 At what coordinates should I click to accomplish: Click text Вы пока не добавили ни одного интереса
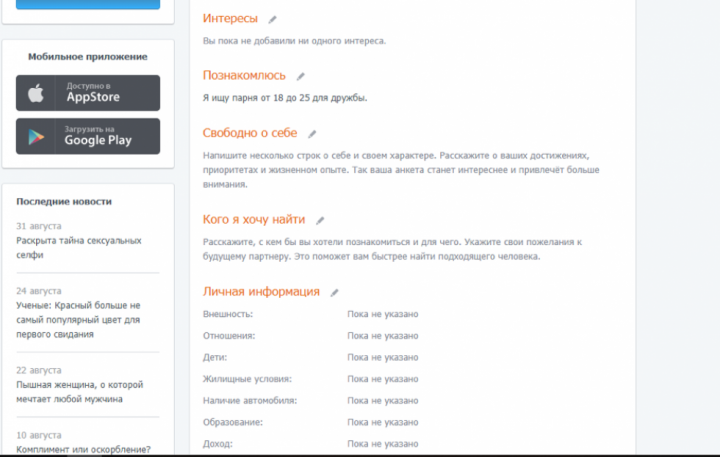coord(294,41)
